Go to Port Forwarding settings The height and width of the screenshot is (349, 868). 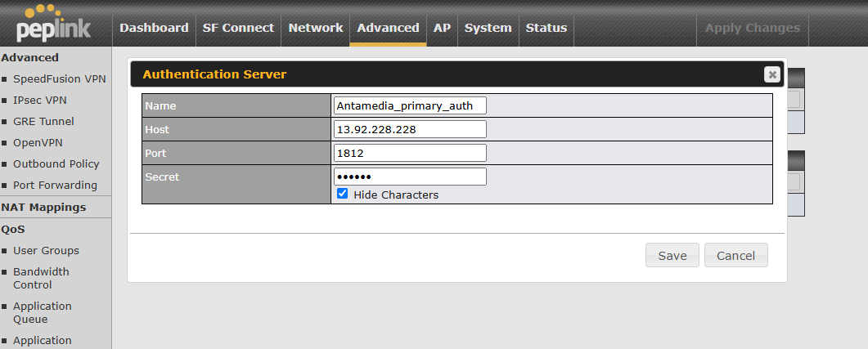(x=55, y=186)
